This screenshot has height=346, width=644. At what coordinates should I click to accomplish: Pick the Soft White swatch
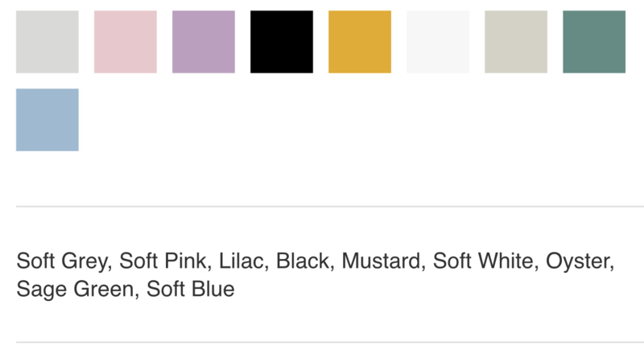click(x=438, y=42)
